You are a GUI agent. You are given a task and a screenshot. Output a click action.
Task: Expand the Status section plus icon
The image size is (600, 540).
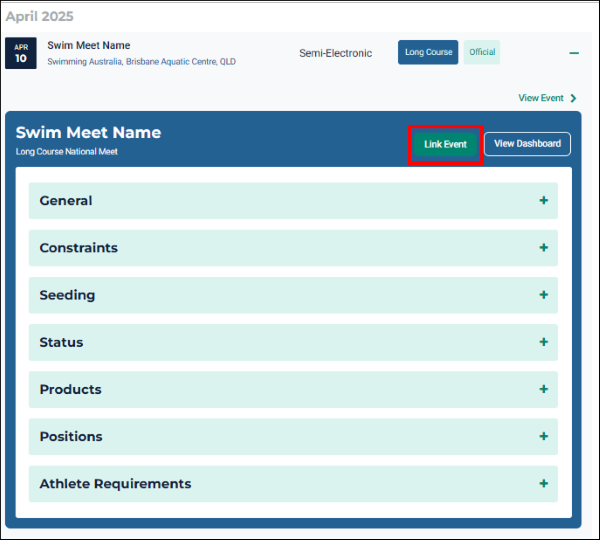[544, 342]
